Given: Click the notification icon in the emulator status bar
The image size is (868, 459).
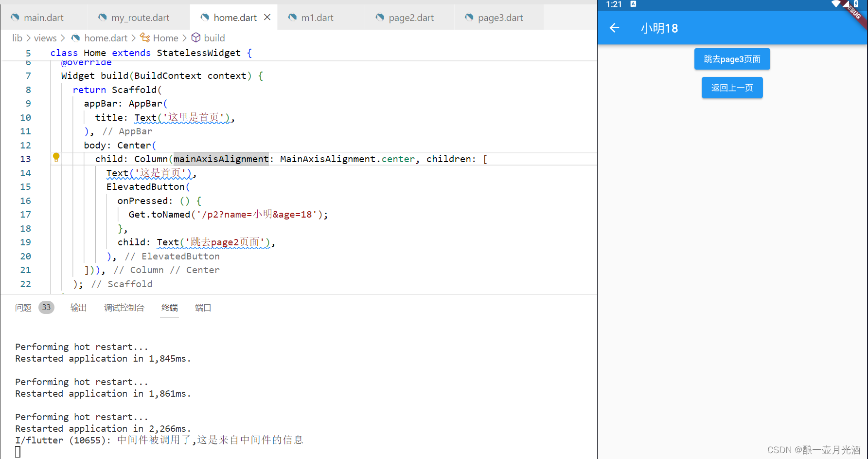Looking at the screenshot, I should click(x=633, y=4).
